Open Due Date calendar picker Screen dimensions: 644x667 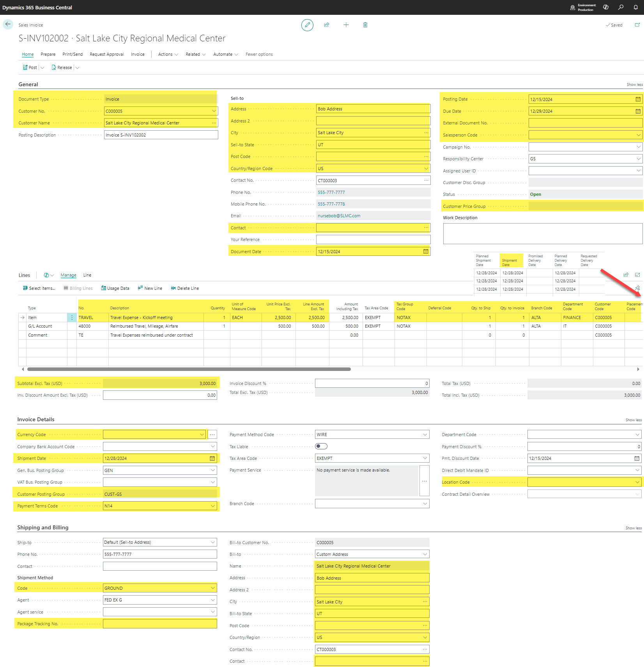tap(638, 111)
